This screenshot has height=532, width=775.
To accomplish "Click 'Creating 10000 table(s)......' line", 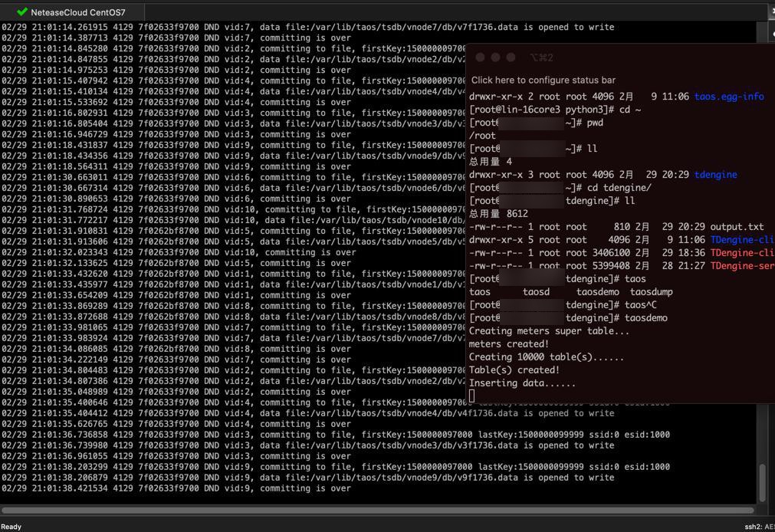I will pyautogui.click(x=546, y=357).
